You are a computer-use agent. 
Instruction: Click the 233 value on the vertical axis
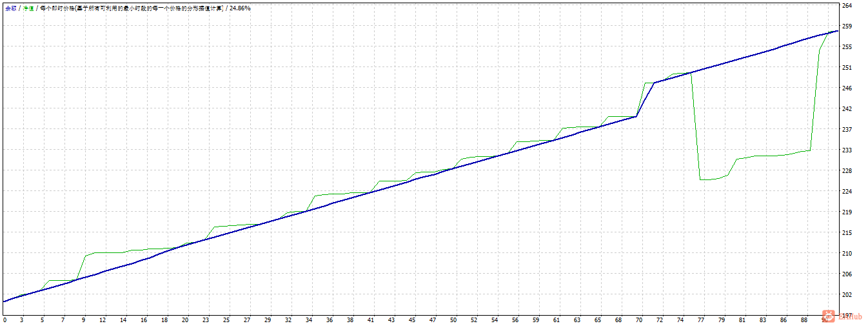point(847,150)
